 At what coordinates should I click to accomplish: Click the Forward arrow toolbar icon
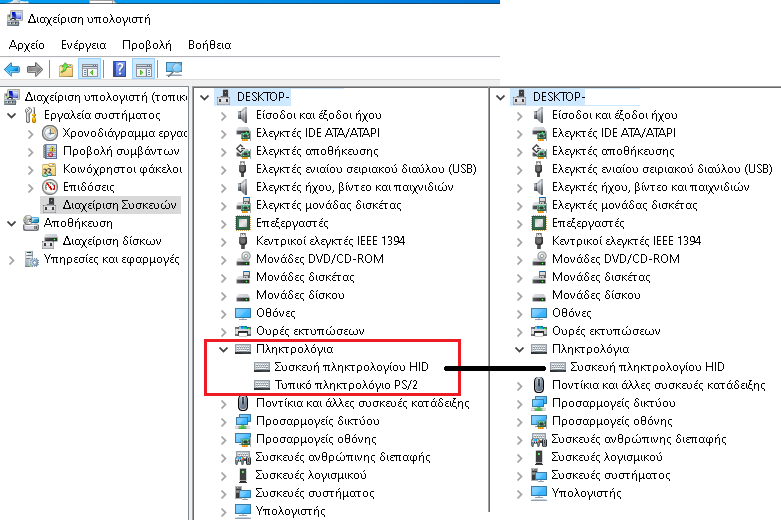(34, 69)
